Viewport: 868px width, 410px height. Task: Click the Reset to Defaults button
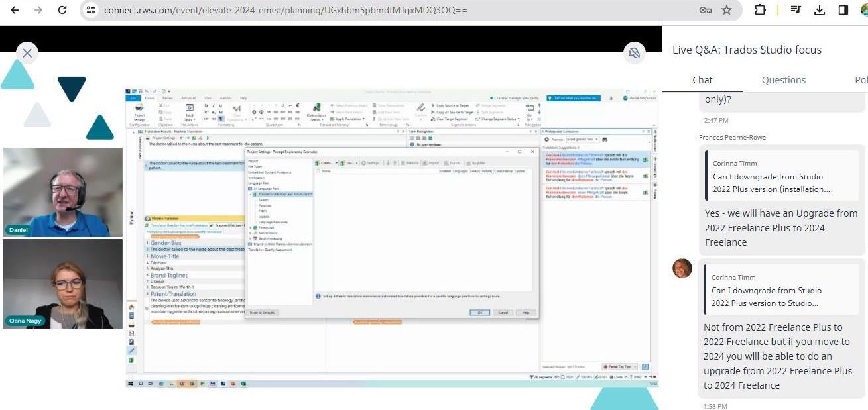(263, 313)
